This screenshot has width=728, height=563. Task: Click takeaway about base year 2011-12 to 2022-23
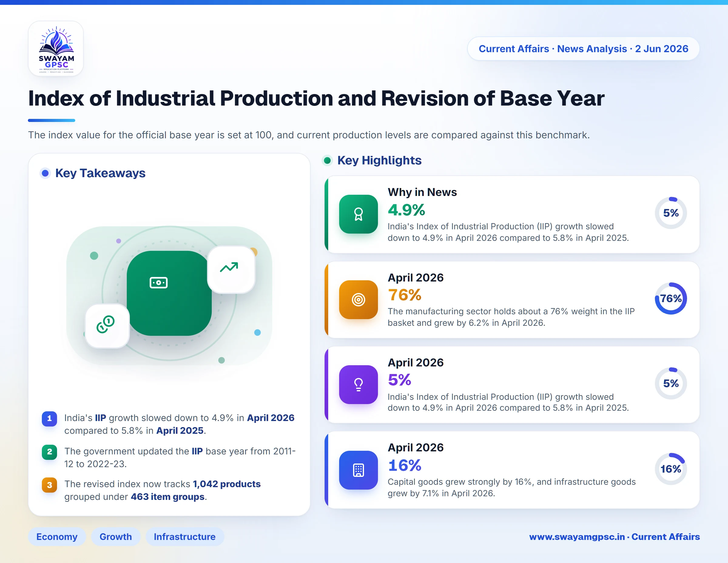pos(180,457)
